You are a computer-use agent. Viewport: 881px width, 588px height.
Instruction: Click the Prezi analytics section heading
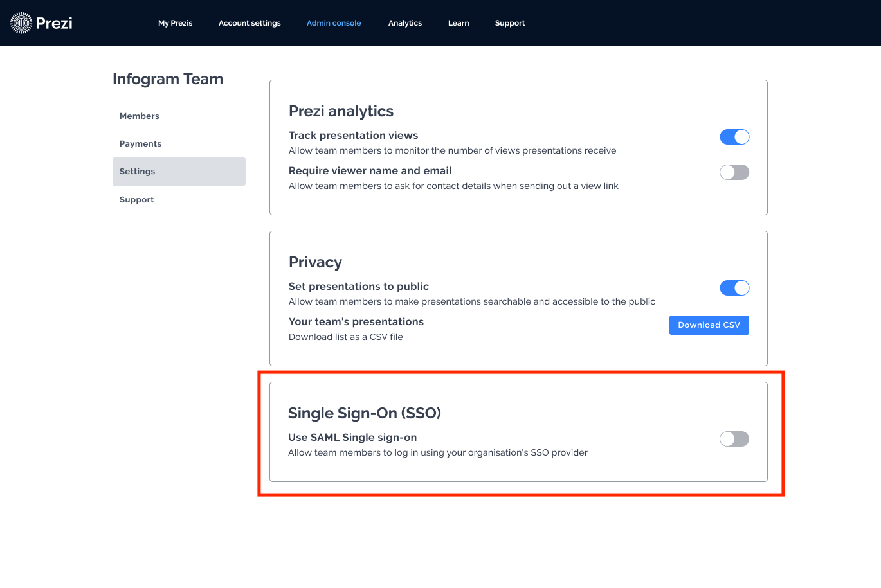(x=341, y=111)
